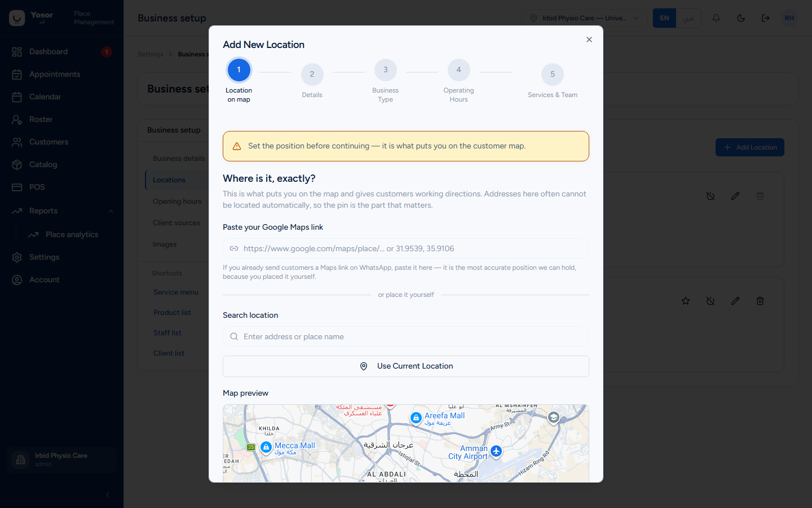
Task: Select Images in setup menu
Action: point(165,244)
